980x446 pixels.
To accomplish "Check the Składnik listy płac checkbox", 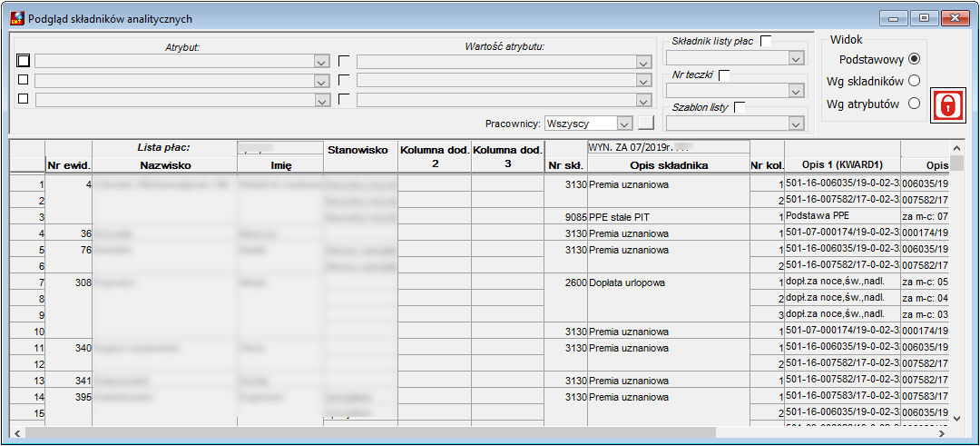I will click(766, 41).
